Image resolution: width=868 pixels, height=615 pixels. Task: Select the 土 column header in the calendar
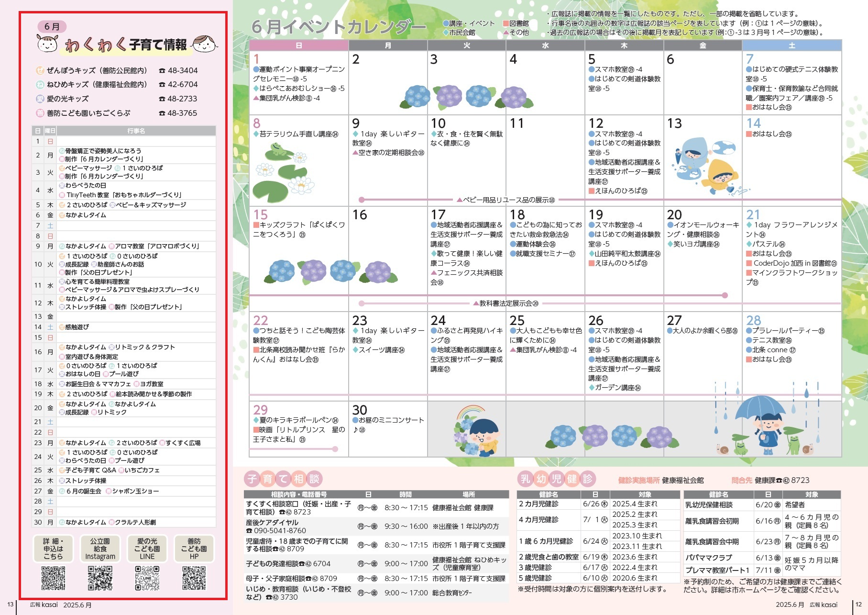792,45
